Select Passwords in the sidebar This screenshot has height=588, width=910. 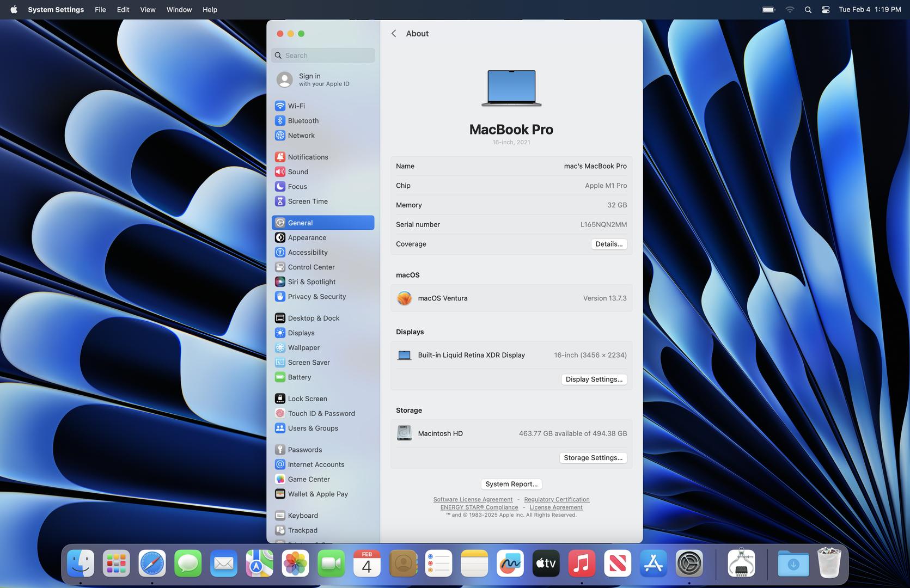(x=323, y=450)
